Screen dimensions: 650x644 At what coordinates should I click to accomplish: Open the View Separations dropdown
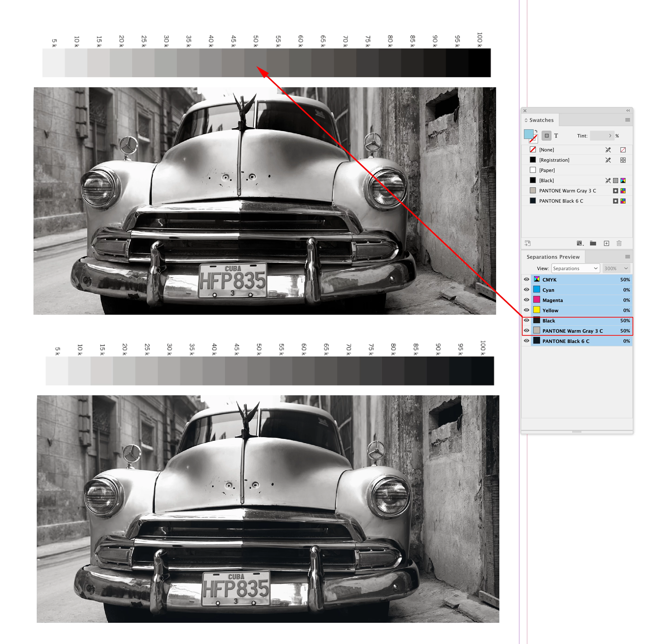click(575, 268)
